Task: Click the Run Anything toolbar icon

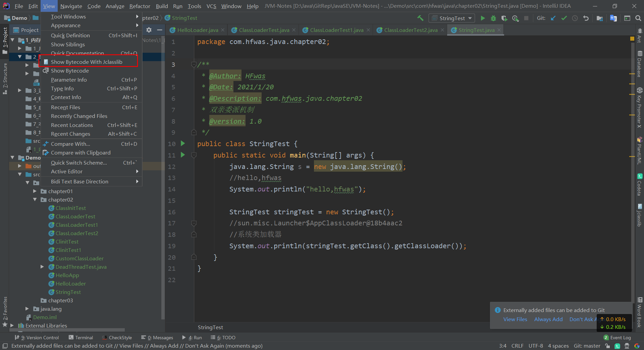Action: tap(627, 18)
